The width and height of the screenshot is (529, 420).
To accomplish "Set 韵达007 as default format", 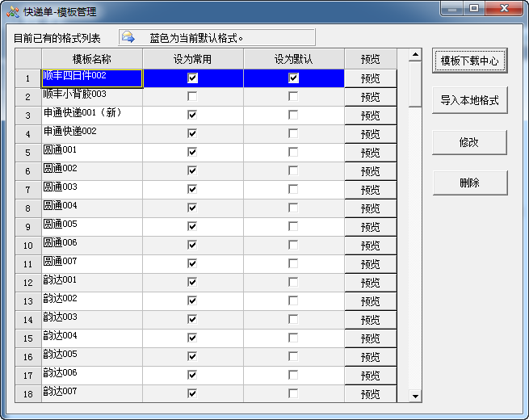I will tap(293, 393).
